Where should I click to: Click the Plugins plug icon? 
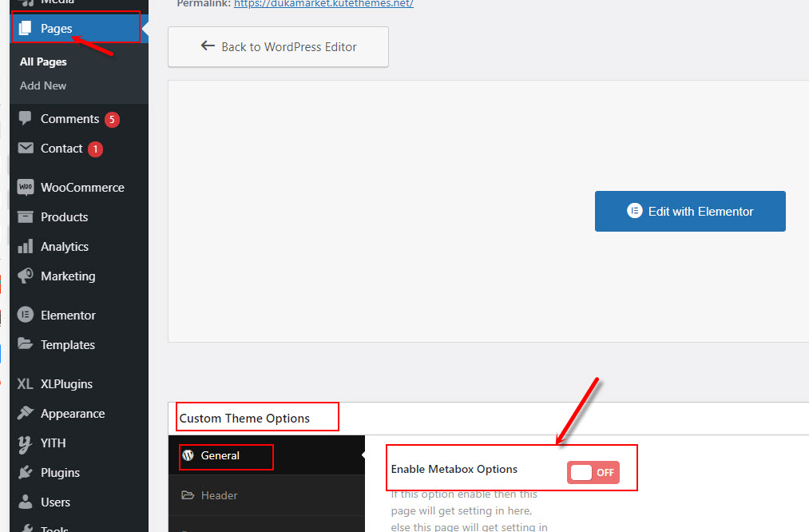[26, 472]
